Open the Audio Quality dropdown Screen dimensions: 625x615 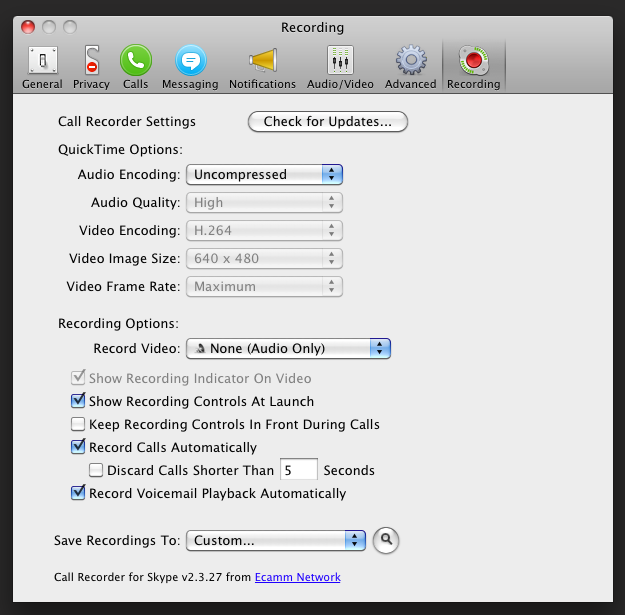(x=264, y=202)
